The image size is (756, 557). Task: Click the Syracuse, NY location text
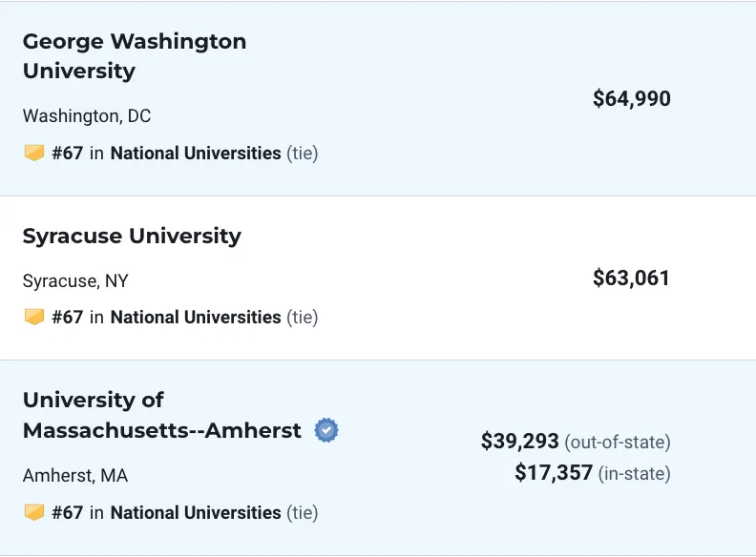pos(75,281)
